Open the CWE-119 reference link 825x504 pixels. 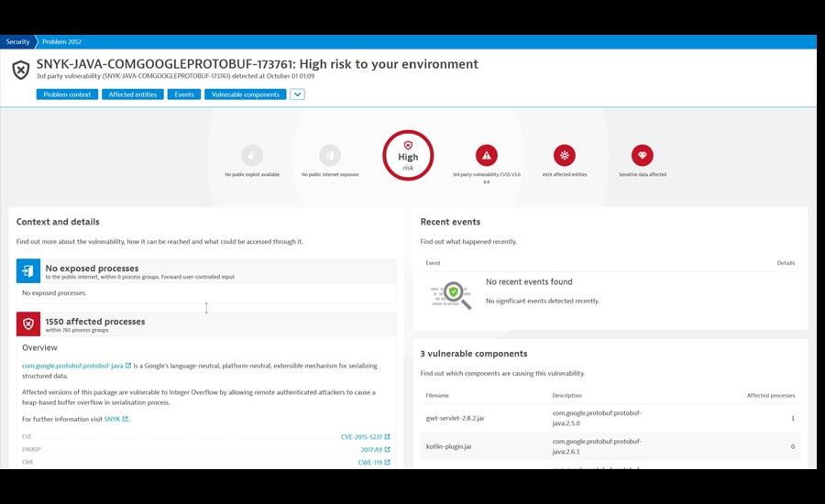pos(369,463)
